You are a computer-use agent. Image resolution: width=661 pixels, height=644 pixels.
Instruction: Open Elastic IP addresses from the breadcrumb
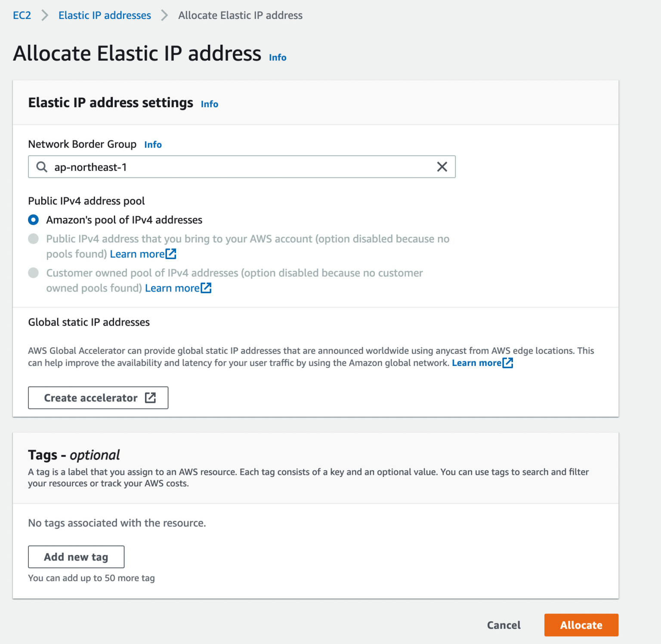(104, 15)
